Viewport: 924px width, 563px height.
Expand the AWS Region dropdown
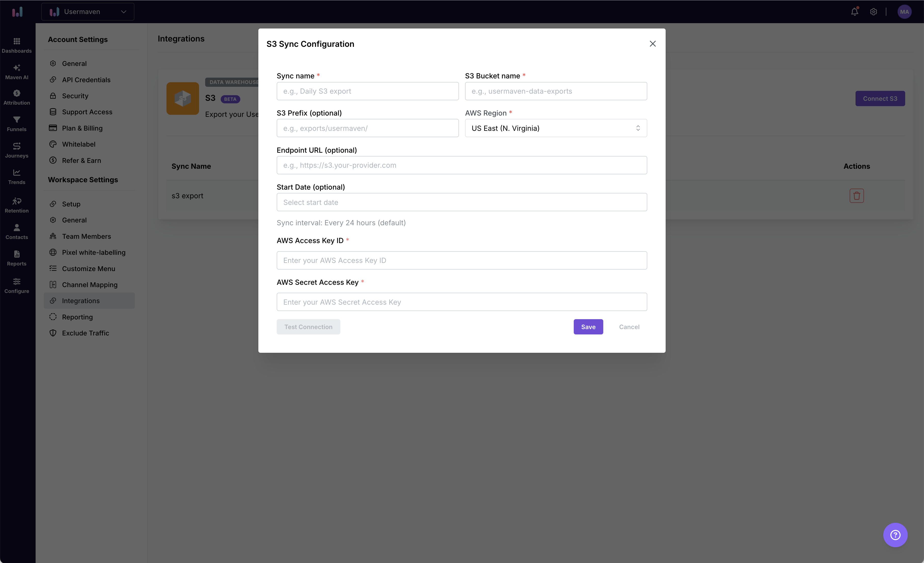556,128
